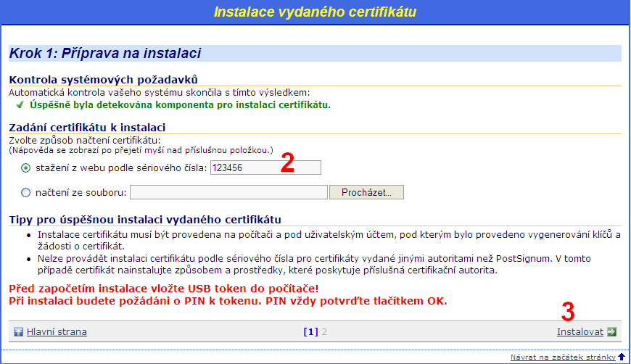The width and height of the screenshot is (631, 364).
Task: Click heading Krok 1: Příprava na instalaci
Action: pos(105,53)
